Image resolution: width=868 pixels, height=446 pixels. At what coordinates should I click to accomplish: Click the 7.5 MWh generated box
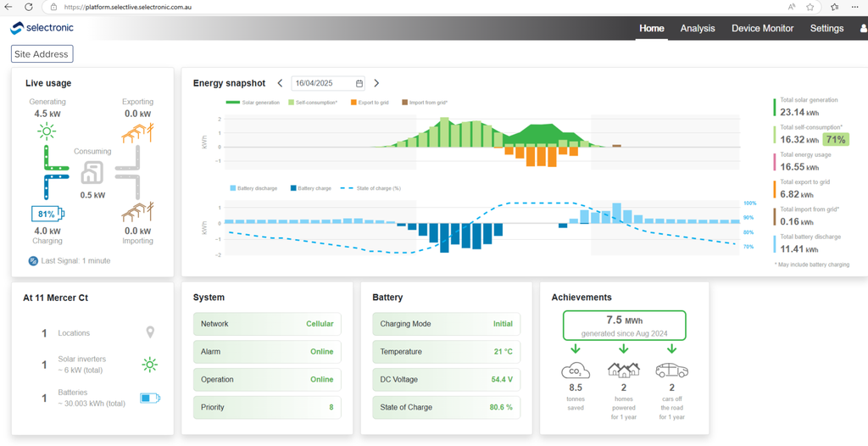pos(625,326)
